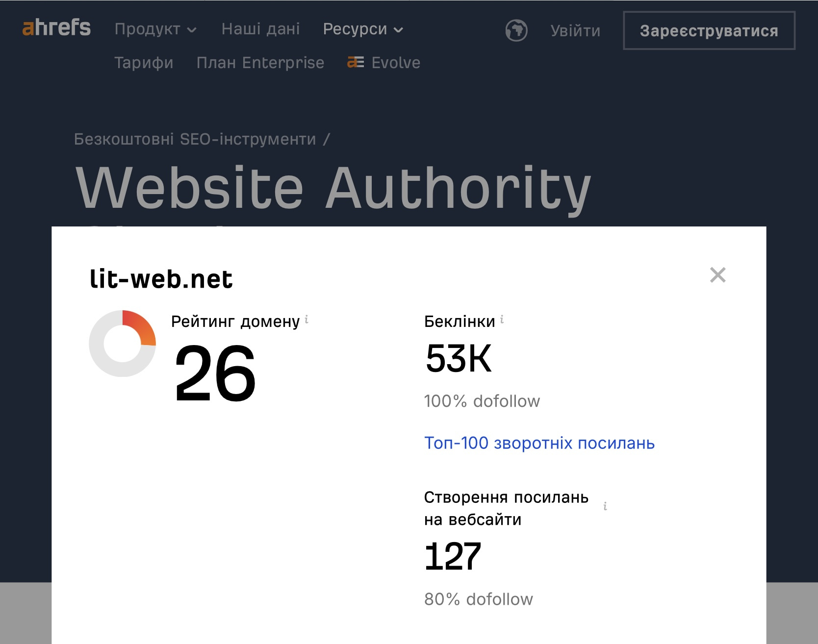
Task: Open the language globe icon
Action: (516, 30)
